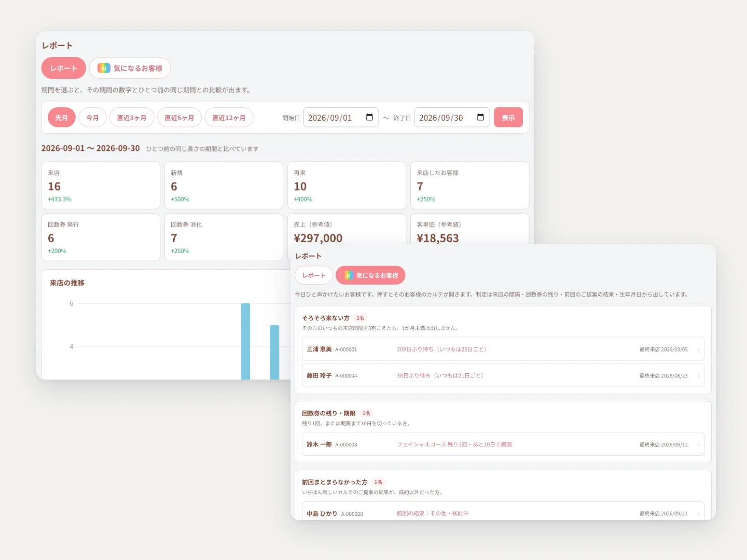Click the 売上（参考値） value ¥297,000
This screenshot has width=747, height=560.
318,238
